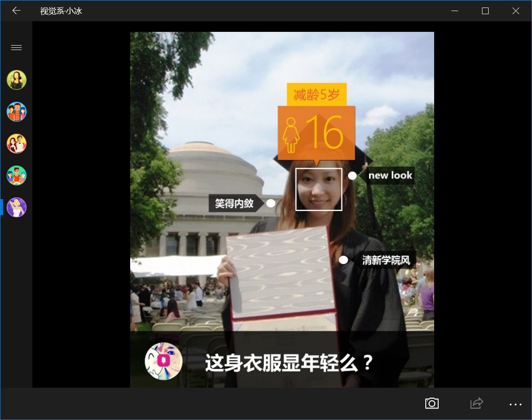Toggle the dot beside '笑得内敛' label
The width and height of the screenshot is (532, 420).
(x=271, y=204)
